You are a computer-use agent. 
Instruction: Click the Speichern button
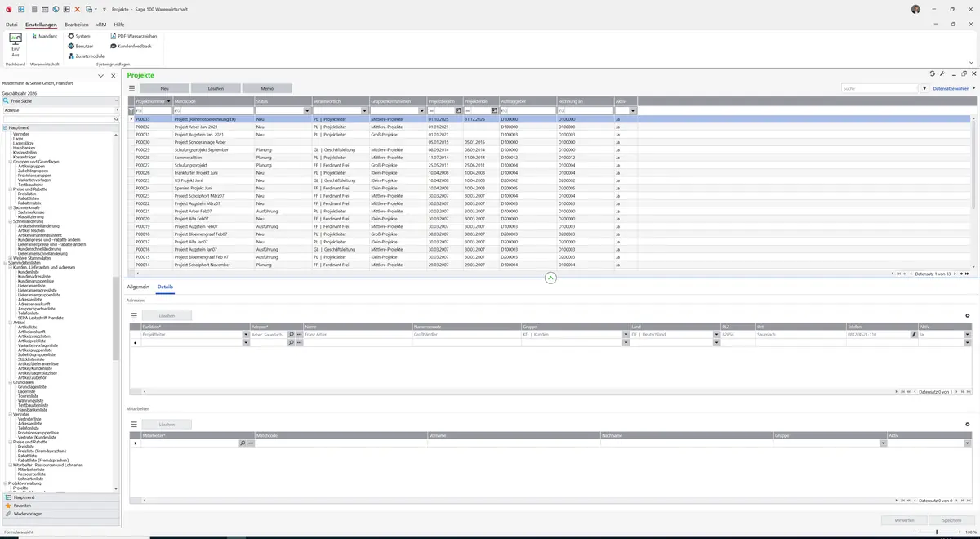click(x=951, y=520)
